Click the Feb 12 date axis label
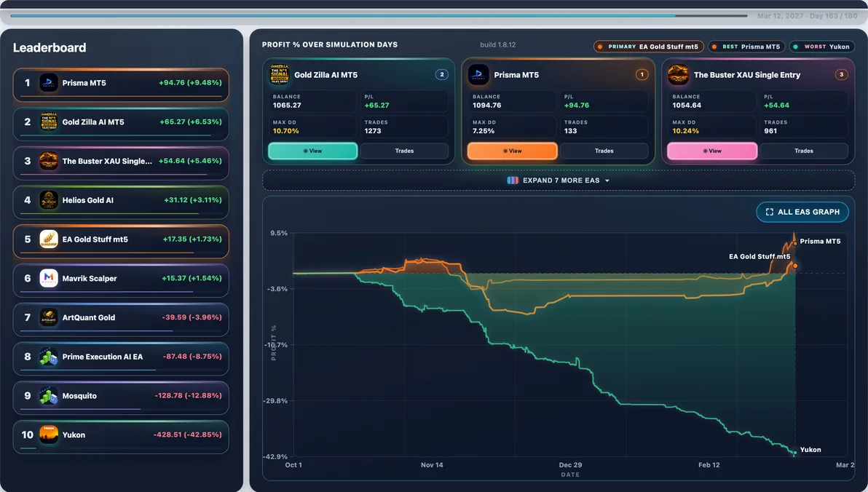The width and height of the screenshot is (868, 492). click(709, 465)
